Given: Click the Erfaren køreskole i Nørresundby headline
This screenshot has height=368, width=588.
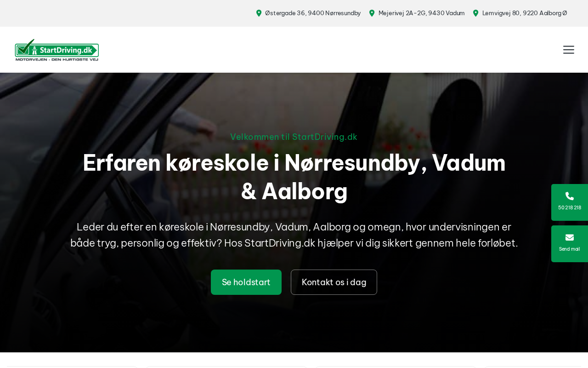Looking at the screenshot, I should [294, 177].
